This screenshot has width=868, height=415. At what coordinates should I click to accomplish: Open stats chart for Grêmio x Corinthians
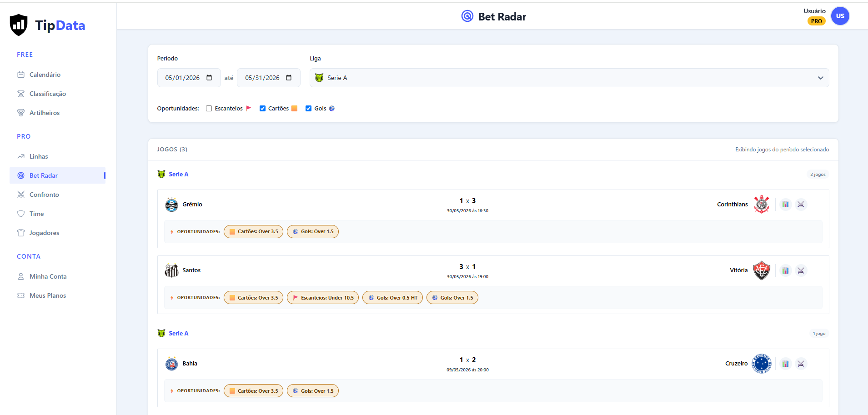click(x=785, y=205)
